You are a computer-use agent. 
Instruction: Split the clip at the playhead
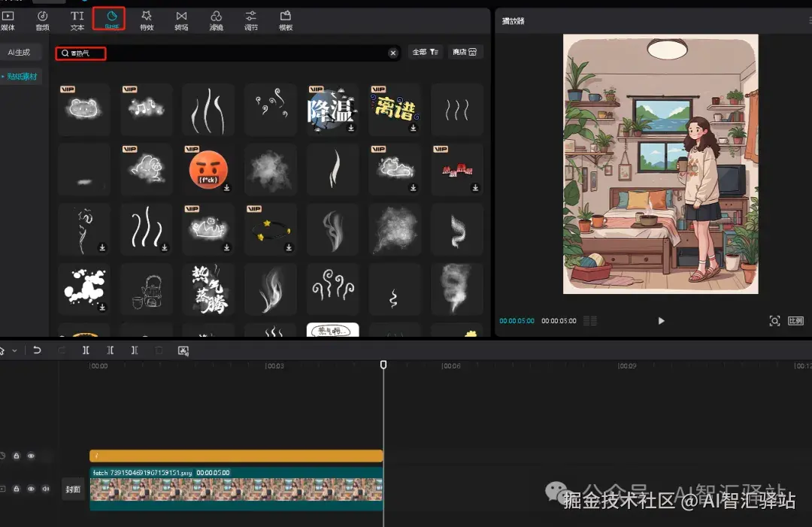coord(86,350)
